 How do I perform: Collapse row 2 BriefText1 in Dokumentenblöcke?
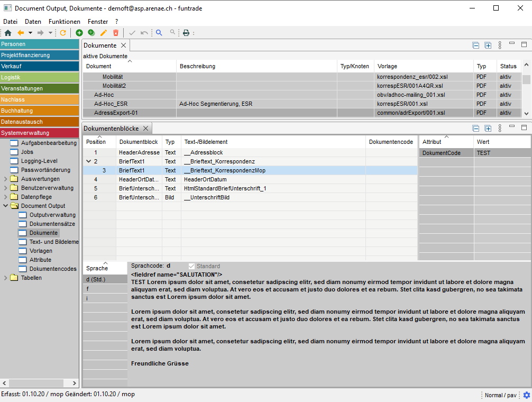88,161
